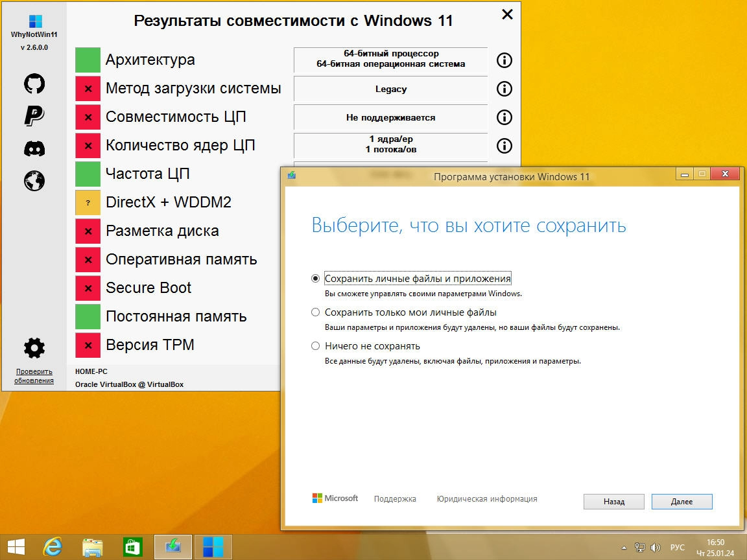Click Legacy result field

coord(390,89)
